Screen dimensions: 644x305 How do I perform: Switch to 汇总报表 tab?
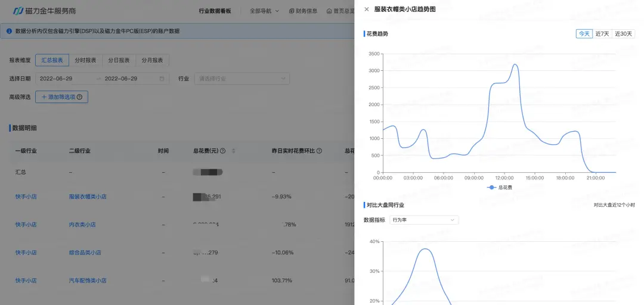[52, 60]
